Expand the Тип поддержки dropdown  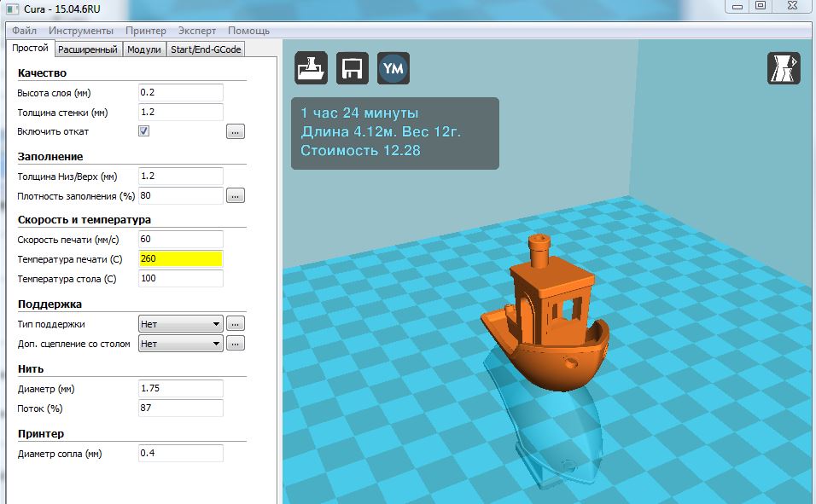(180, 324)
